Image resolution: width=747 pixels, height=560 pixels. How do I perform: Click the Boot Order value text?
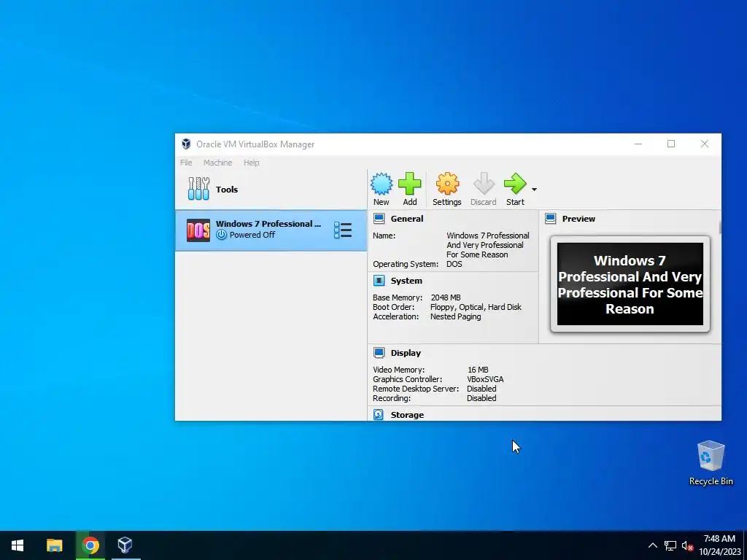tap(476, 307)
